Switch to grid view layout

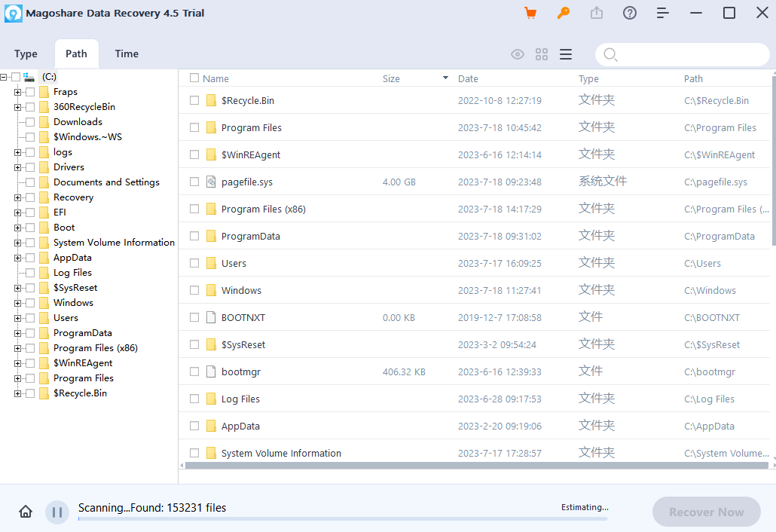541,54
